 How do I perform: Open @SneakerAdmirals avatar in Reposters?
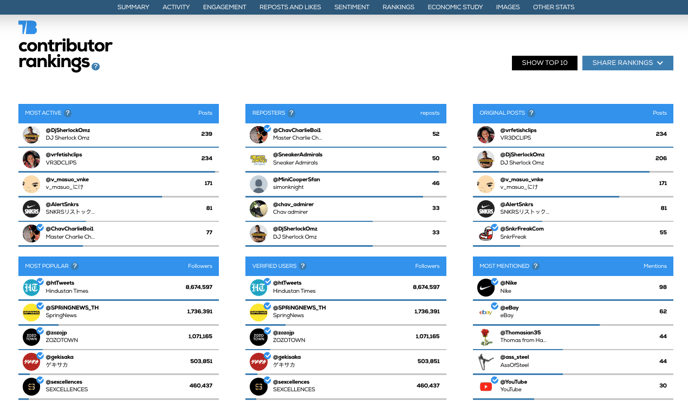258,159
